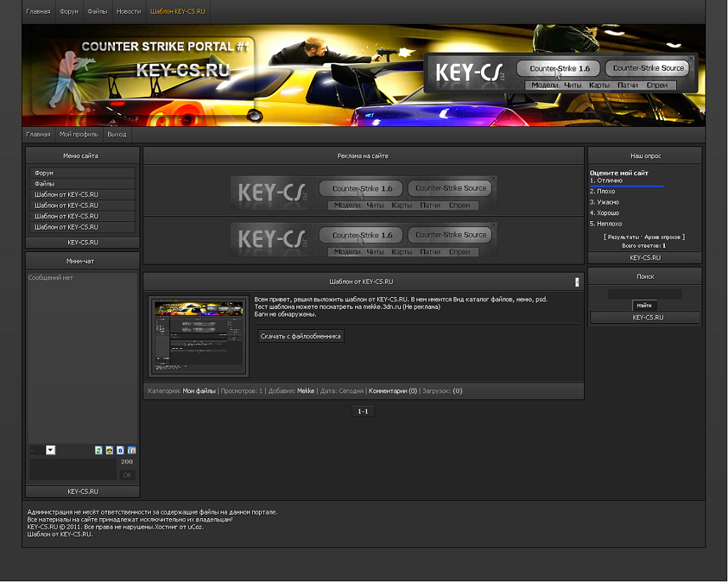Close the lower ad banner in Реклама на сайте
The height and width of the screenshot is (582, 728).
494,225
